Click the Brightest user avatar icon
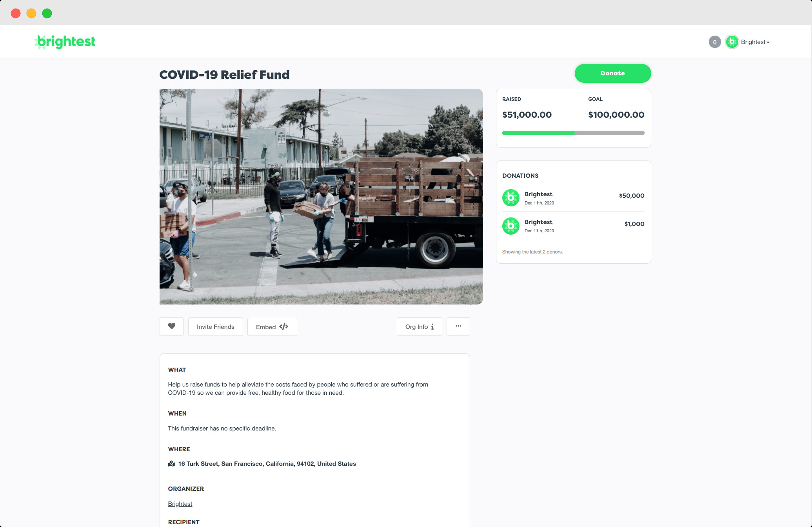Viewport: 812px width, 527px height. coord(732,42)
